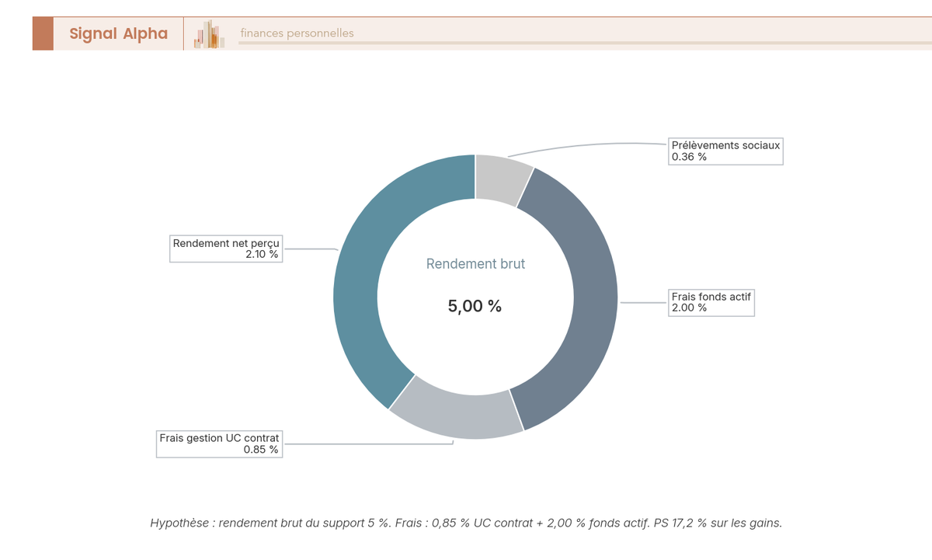The image size is (932, 560).
Task: Open details from the 5,00 % value
Action: click(x=475, y=306)
